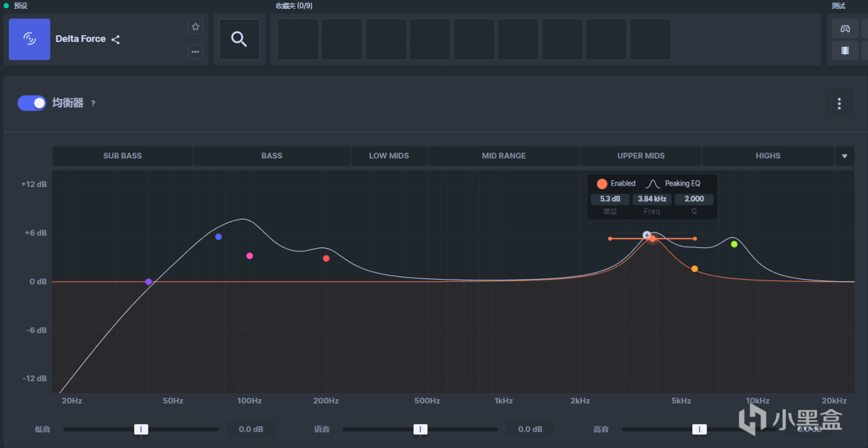Select the red EQ point near 200Hz
The width and height of the screenshot is (868, 448).
pyautogui.click(x=326, y=258)
